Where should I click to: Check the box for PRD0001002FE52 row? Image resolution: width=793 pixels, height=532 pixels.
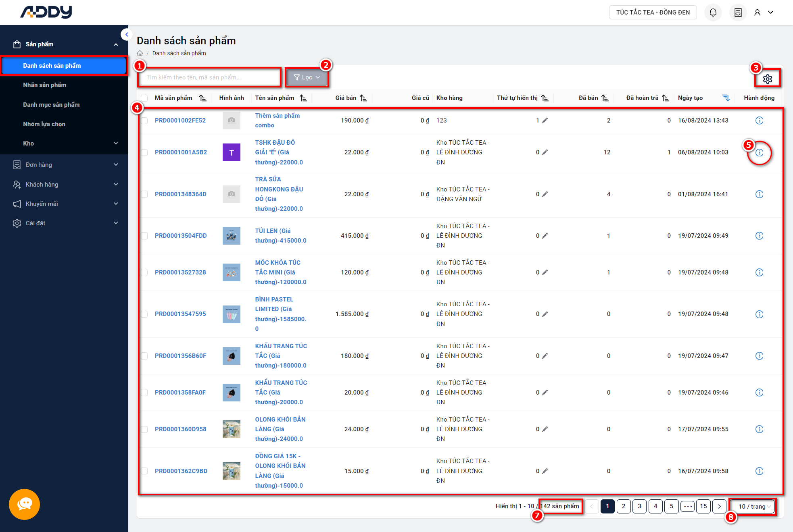click(x=144, y=121)
